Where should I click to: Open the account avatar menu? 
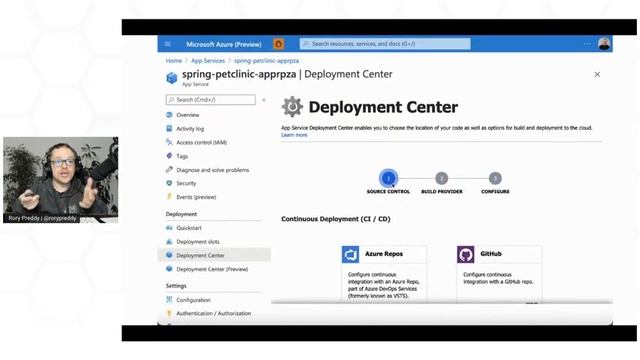pyautogui.click(x=604, y=44)
